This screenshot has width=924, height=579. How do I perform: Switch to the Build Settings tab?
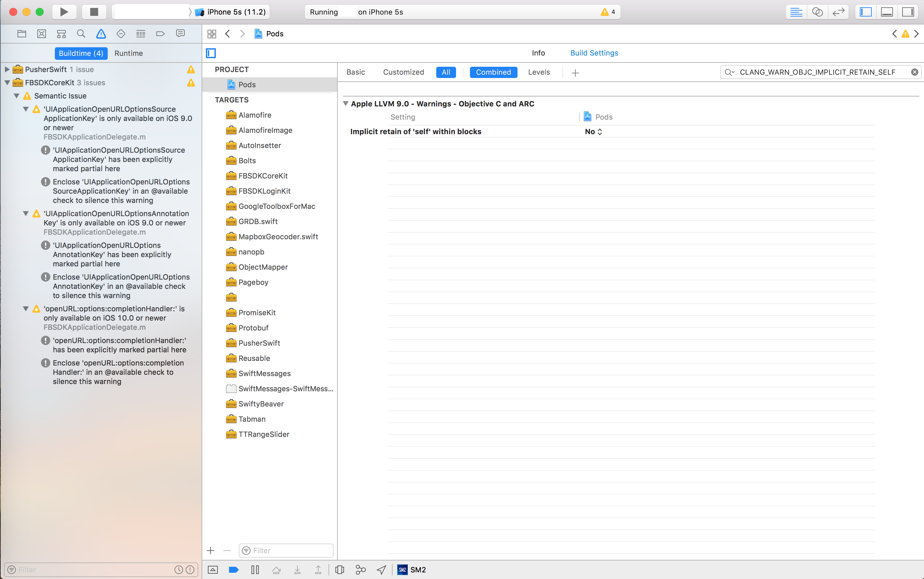coord(594,53)
